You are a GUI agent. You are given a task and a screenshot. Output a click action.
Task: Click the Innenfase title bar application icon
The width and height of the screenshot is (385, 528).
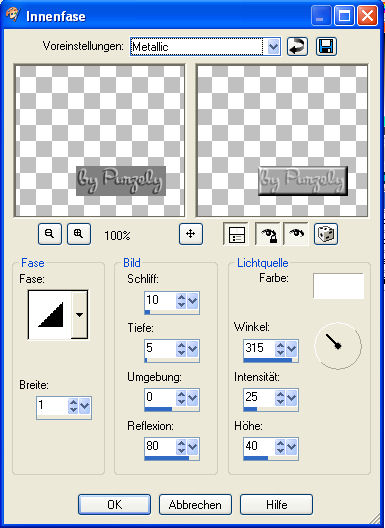(x=13, y=15)
